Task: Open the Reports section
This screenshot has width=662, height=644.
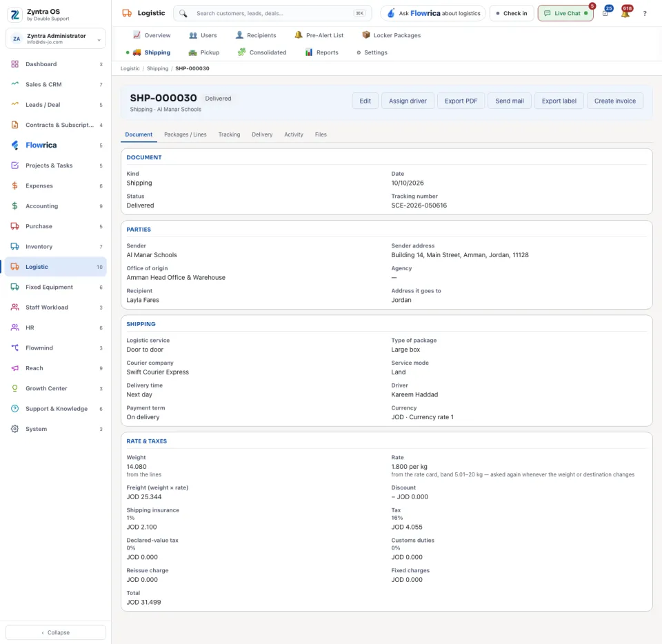Action: [322, 52]
